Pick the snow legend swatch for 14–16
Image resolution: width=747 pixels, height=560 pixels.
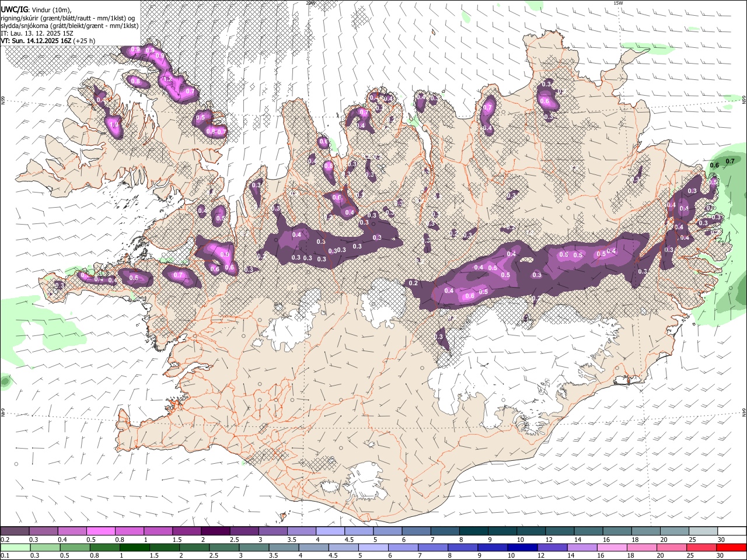pyautogui.click(x=588, y=531)
